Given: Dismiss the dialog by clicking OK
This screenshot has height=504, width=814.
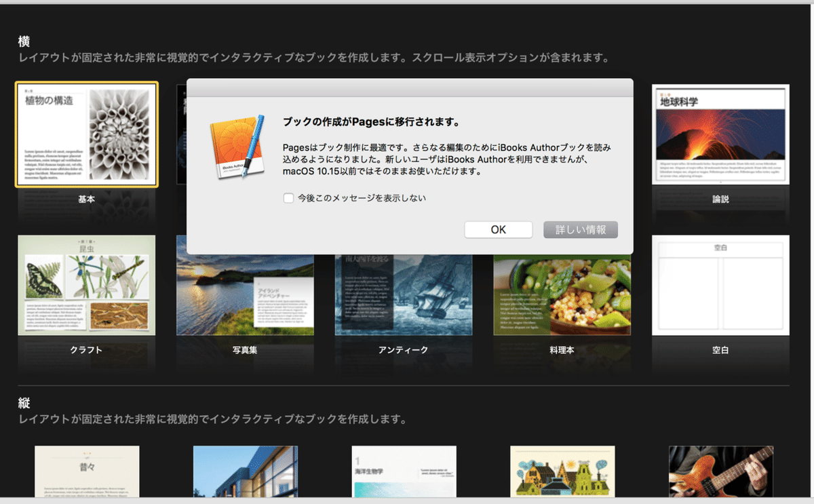Looking at the screenshot, I should pos(498,229).
